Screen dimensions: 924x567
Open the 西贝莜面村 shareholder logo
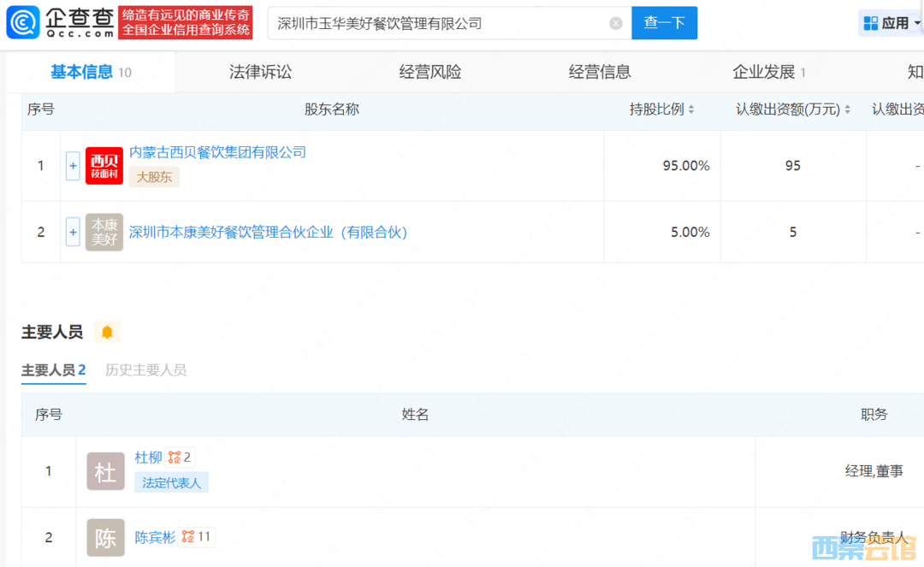(x=104, y=165)
